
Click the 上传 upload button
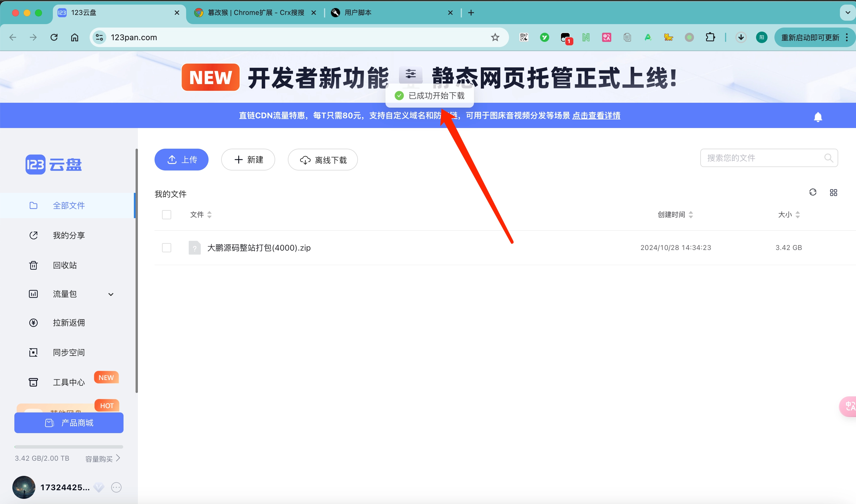pos(182,160)
